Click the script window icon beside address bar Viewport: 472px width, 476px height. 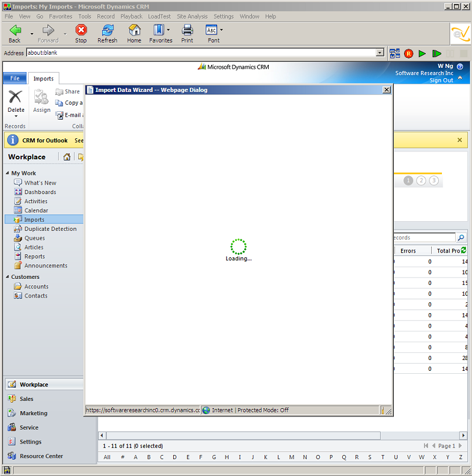tap(394, 53)
